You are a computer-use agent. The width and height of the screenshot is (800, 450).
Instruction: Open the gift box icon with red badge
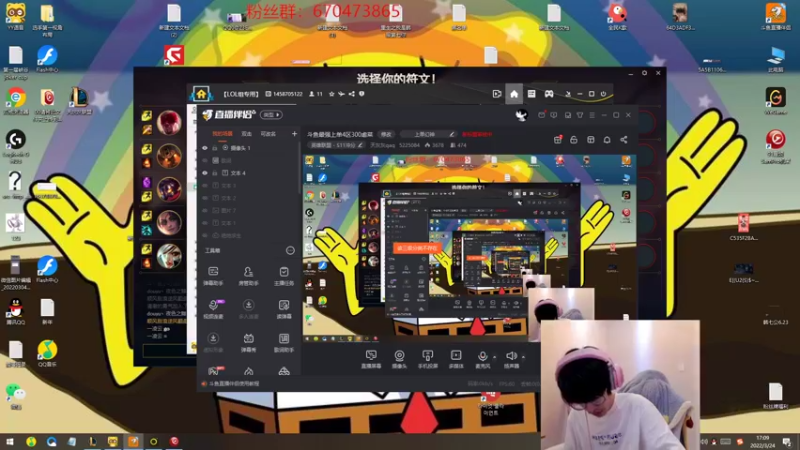[558, 139]
